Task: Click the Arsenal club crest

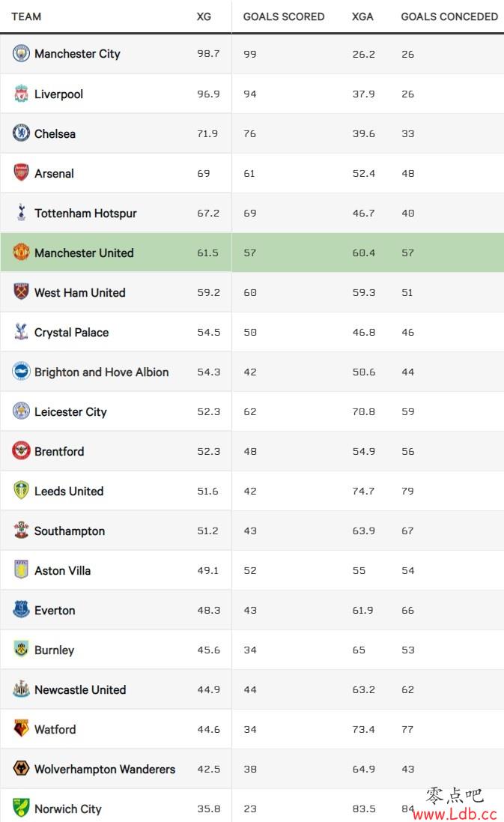Action: pos(21,172)
